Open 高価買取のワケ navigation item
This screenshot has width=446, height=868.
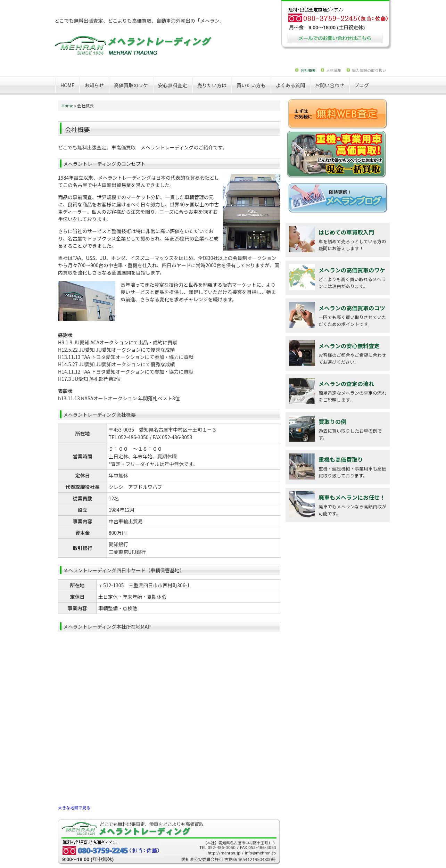(131, 85)
